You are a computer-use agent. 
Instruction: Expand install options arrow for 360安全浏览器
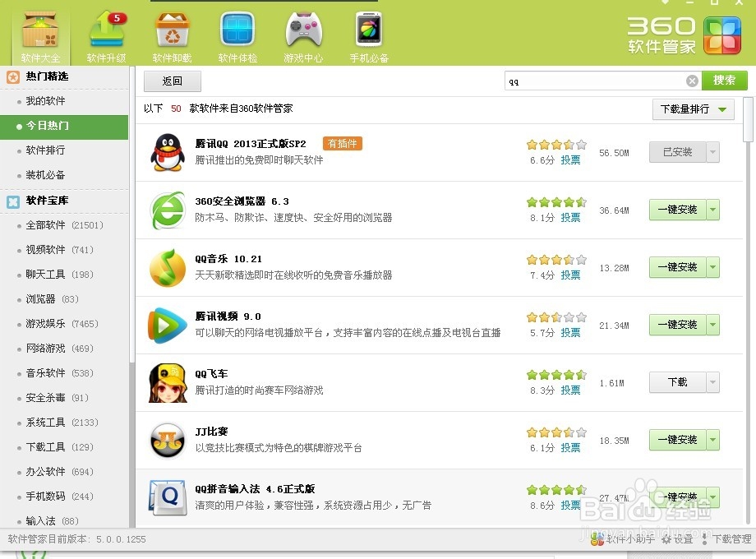pyautogui.click(x=712, y=210)
